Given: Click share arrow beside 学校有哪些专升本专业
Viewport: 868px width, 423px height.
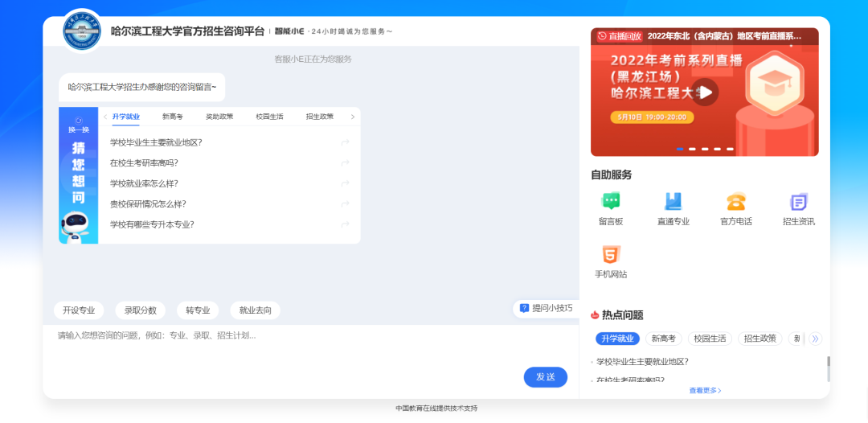Looking at the screenshot, I should (346, 224).
